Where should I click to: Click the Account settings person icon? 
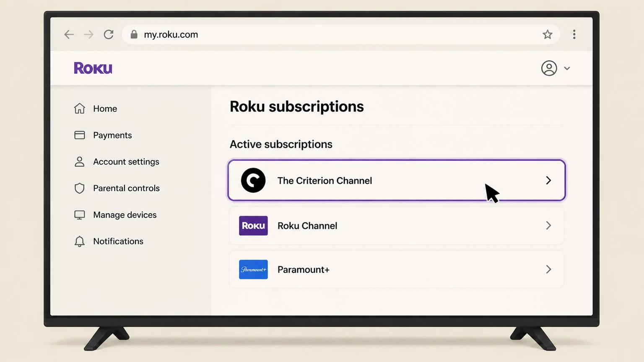coord(79,162)
